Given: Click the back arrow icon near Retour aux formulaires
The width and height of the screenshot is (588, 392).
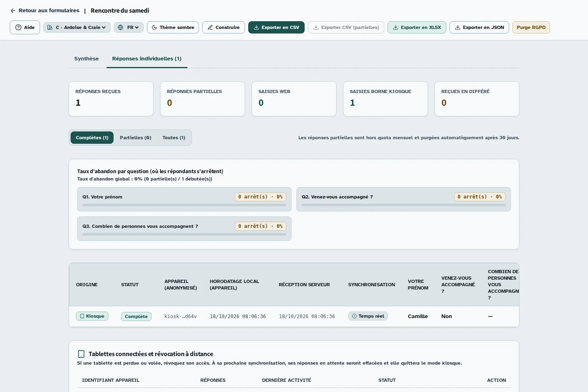Looking at the screenshot, I should click(x=13, y=11).
